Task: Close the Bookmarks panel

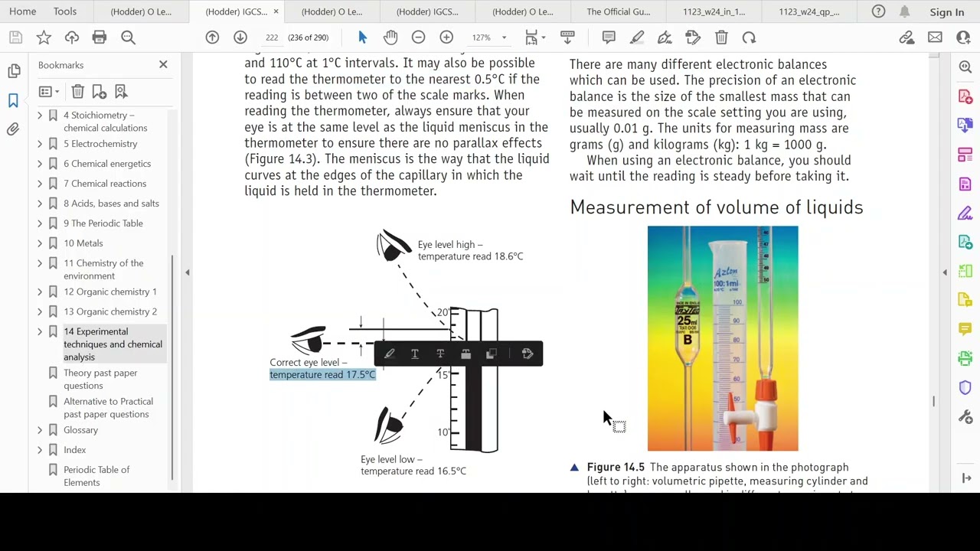Action: point(163,65)
